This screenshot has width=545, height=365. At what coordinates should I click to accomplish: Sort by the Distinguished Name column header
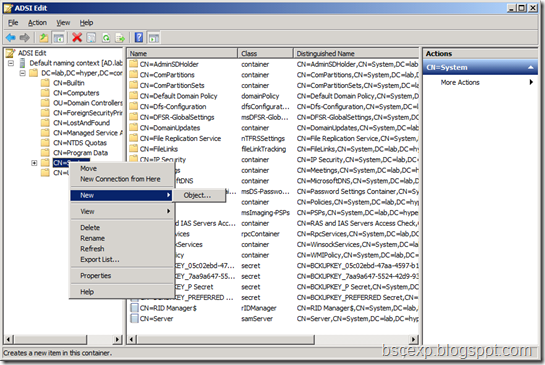click(x=356, y=53)
